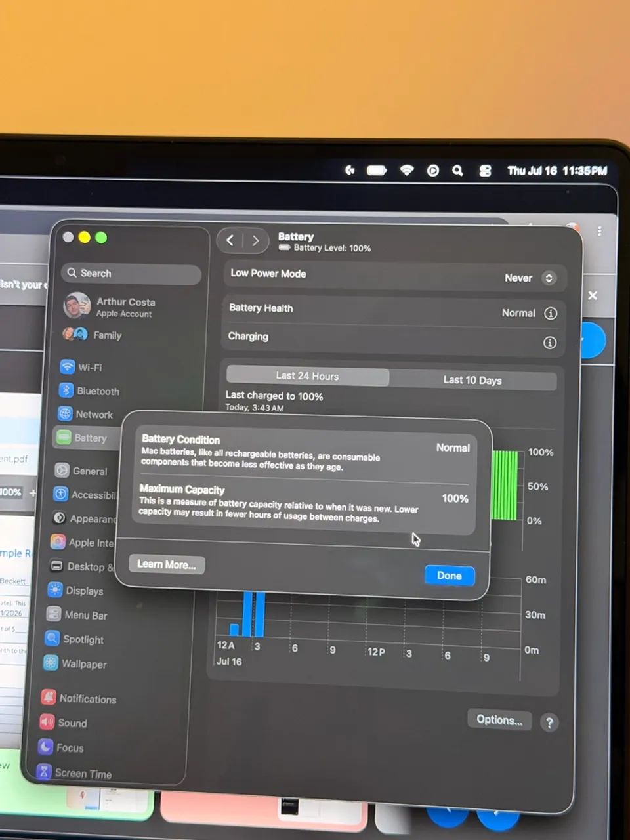Go back using the left chevron
This screenshot has height=840, width=630.
(230, 240)
